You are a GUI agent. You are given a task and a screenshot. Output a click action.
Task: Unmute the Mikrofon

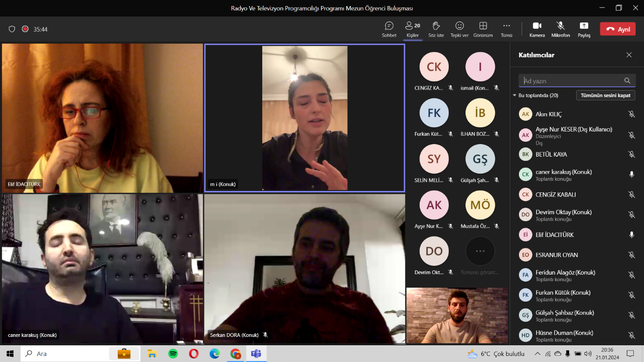[561, 29]
